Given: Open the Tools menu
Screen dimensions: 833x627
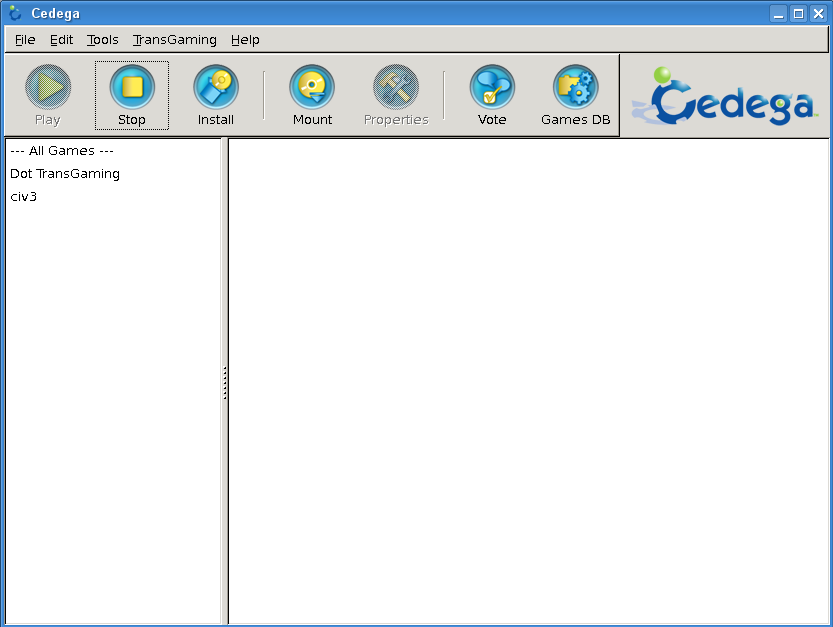Looking at the screenshot, I should point(103,40).
